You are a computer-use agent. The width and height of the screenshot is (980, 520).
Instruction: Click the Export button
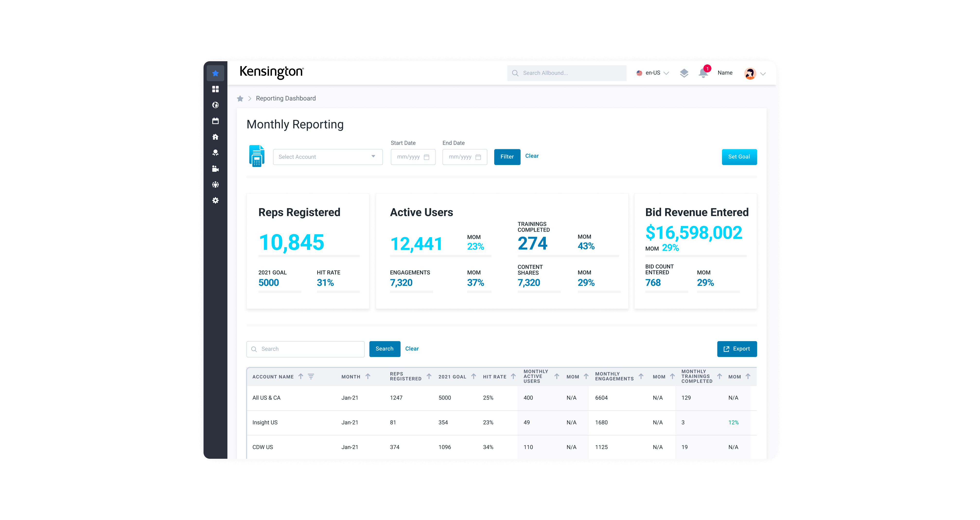coord(736,349)
